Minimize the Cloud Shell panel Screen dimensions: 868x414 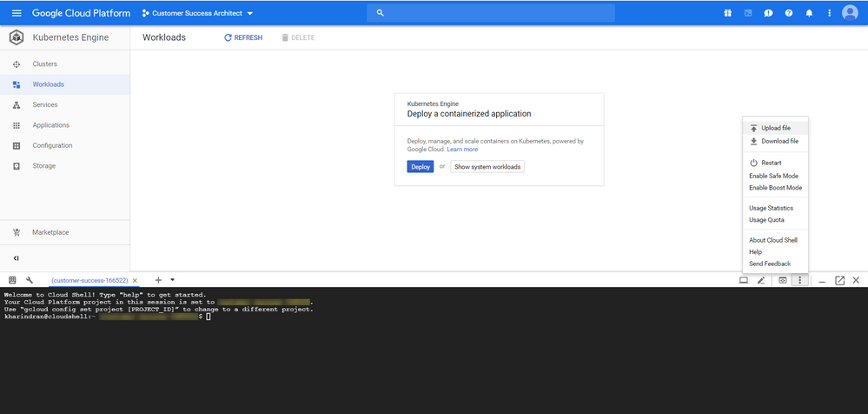pyautogui.click(x=822, y=281)
